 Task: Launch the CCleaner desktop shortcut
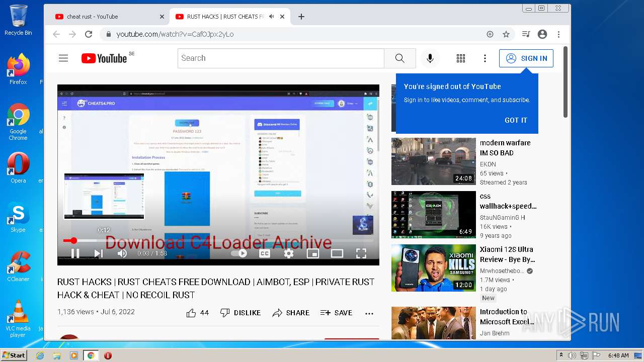18,266
